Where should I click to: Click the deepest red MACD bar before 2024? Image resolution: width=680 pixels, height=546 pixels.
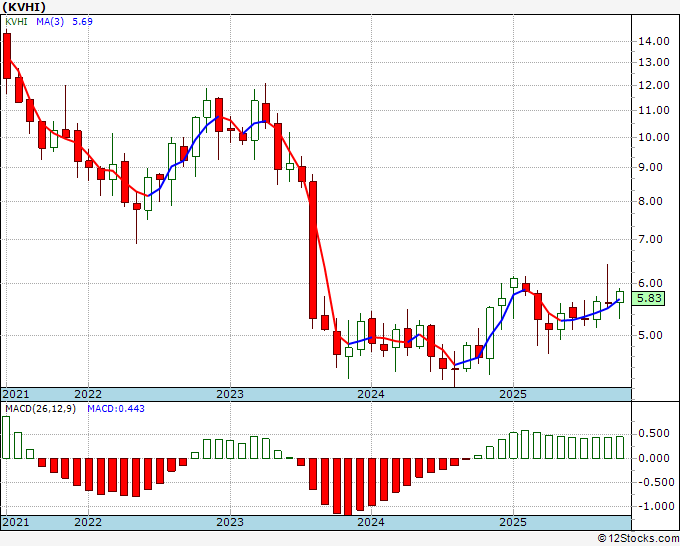tap(348, 487)
